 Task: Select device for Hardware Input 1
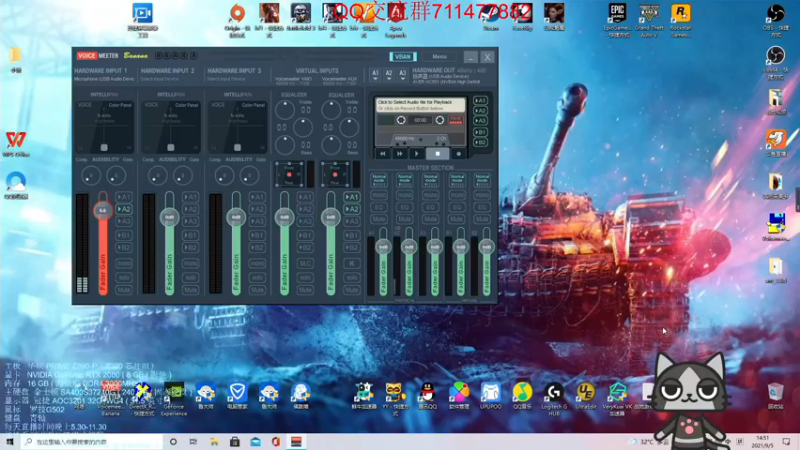coord(104,79)
